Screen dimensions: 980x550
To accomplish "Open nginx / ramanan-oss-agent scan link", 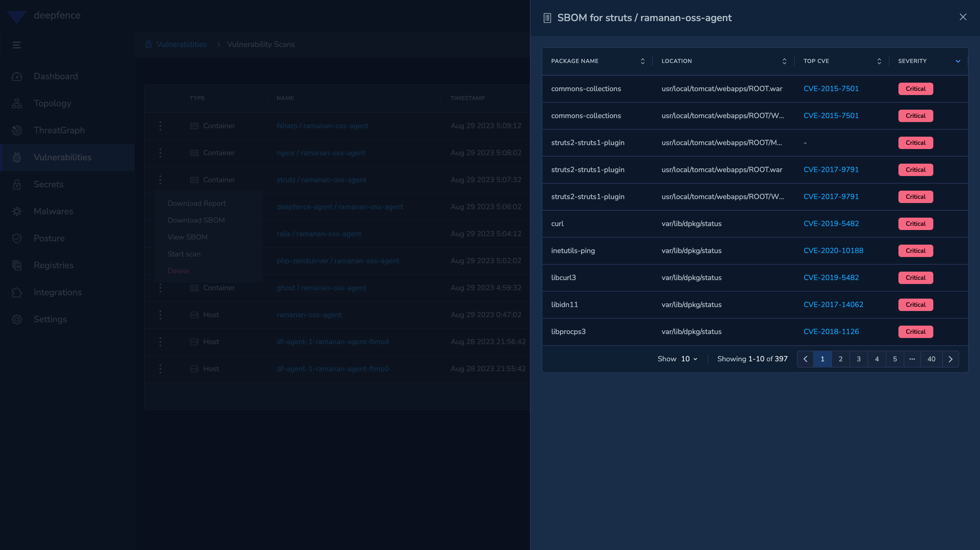I will click(321, 152).
